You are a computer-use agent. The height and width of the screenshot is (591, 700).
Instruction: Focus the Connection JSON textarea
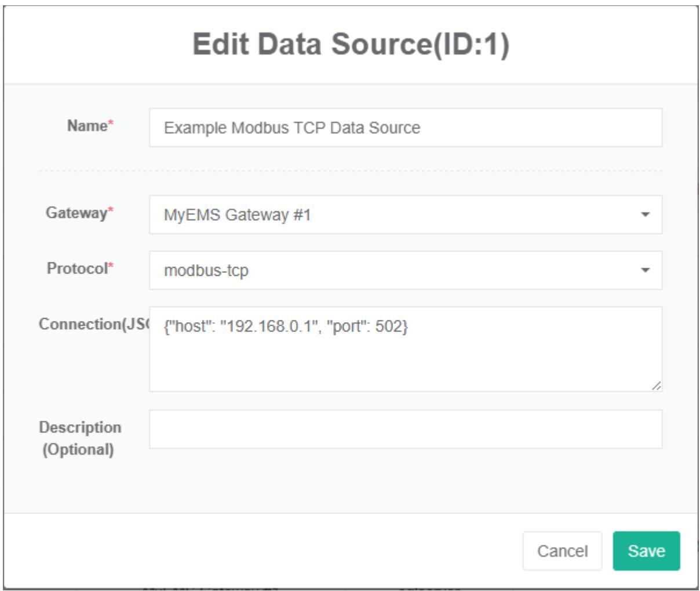tap(406, 359)
